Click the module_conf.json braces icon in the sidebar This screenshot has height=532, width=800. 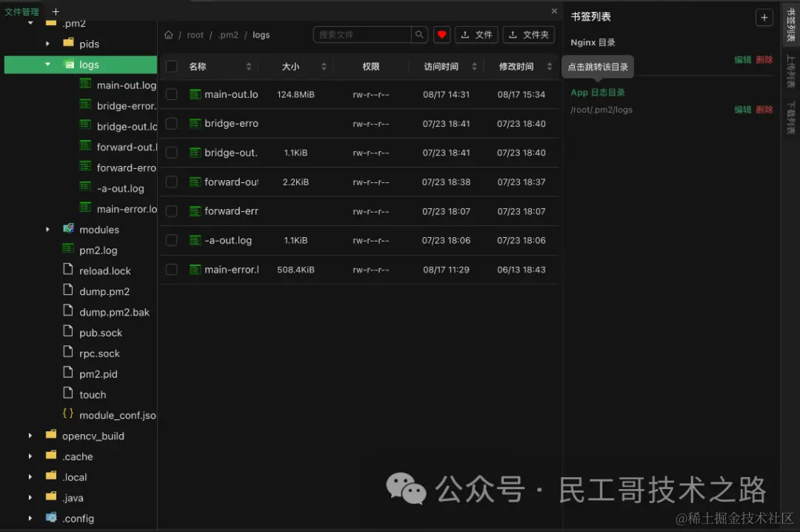click(67, 415)
